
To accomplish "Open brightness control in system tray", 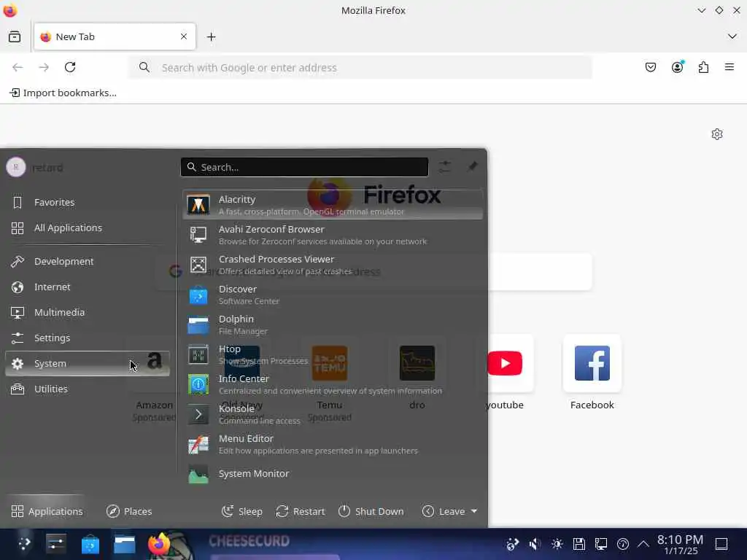I will point(557,544).
